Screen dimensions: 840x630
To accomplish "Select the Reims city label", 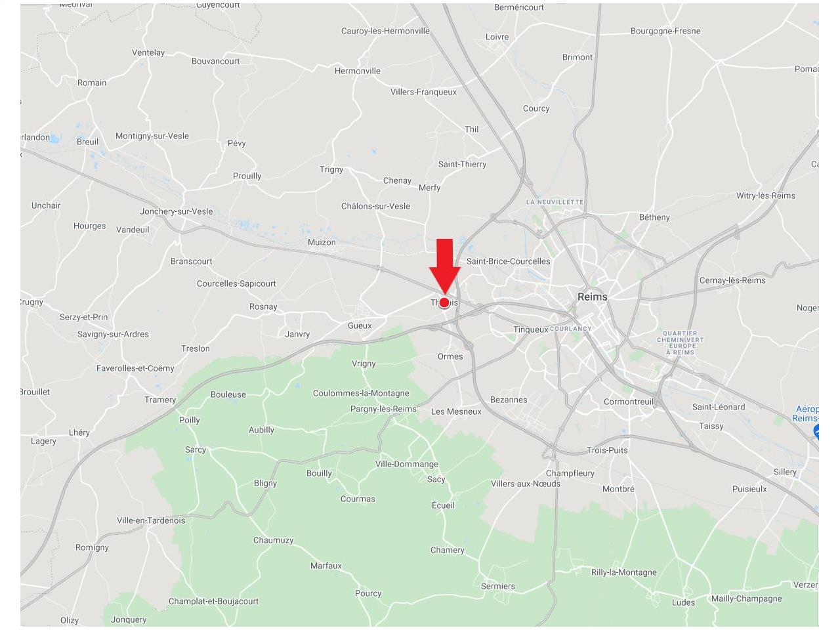I will [x=593, y=297].
